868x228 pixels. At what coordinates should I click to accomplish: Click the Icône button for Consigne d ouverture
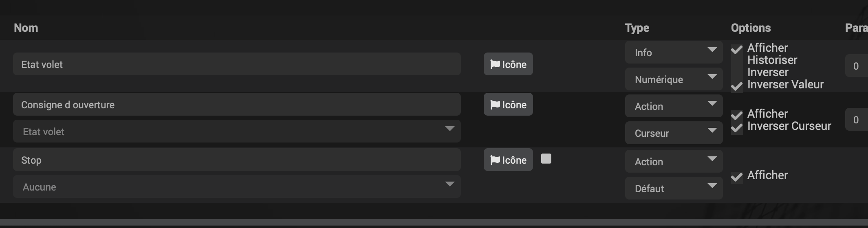[x=508, y=104]
